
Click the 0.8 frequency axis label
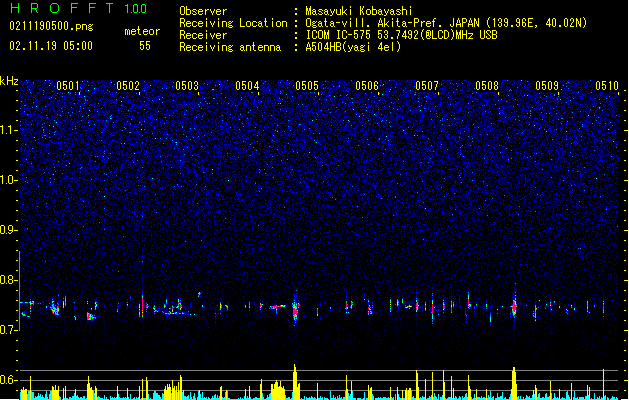(x=8, y=280)
